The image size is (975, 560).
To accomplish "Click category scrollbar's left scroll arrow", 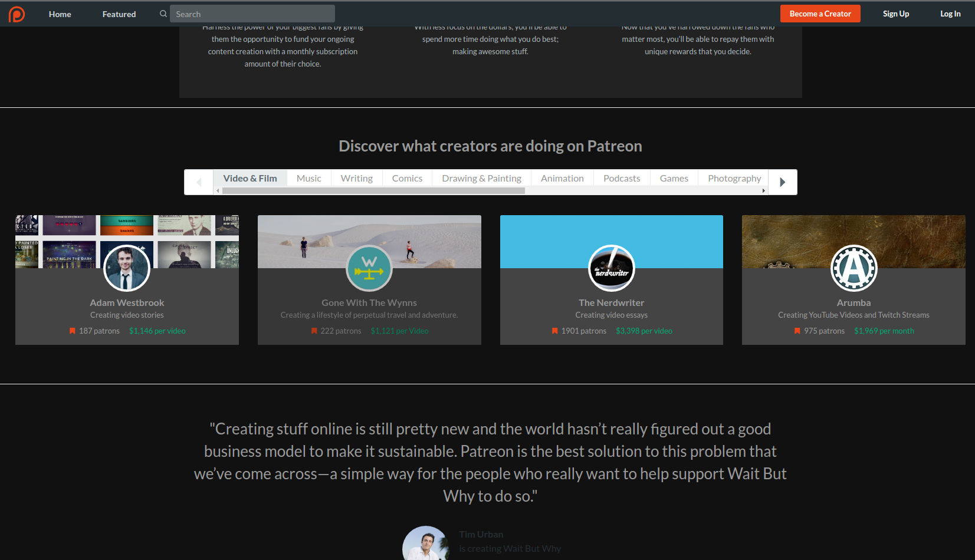I will (x=218, y=191).
